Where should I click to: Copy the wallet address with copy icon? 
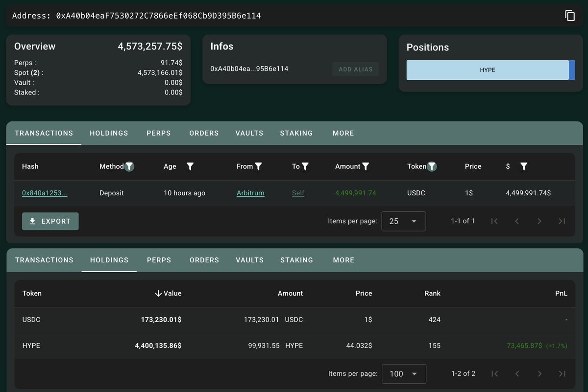click(570, 16)
